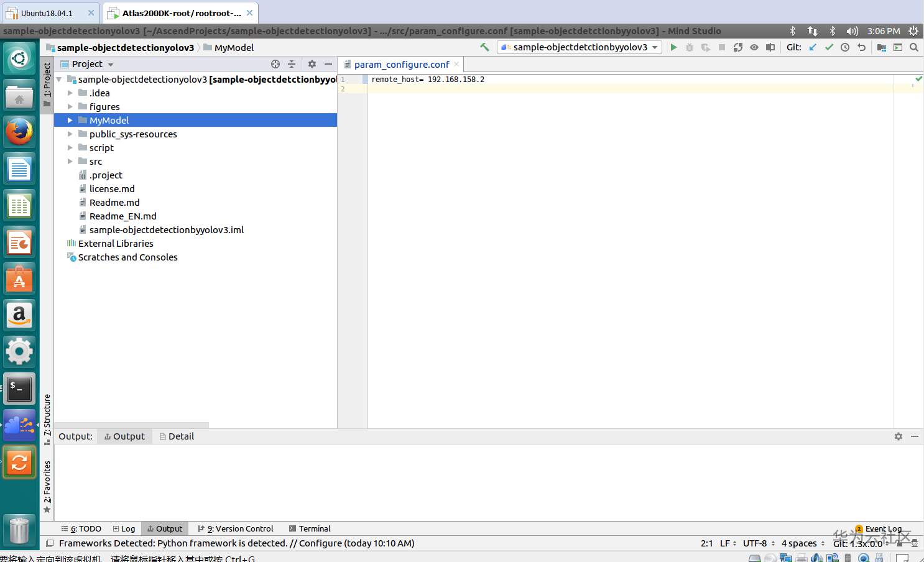Stop the running process with the stop icon
This screenshot has width=924, height=562.
pos(722,47)
